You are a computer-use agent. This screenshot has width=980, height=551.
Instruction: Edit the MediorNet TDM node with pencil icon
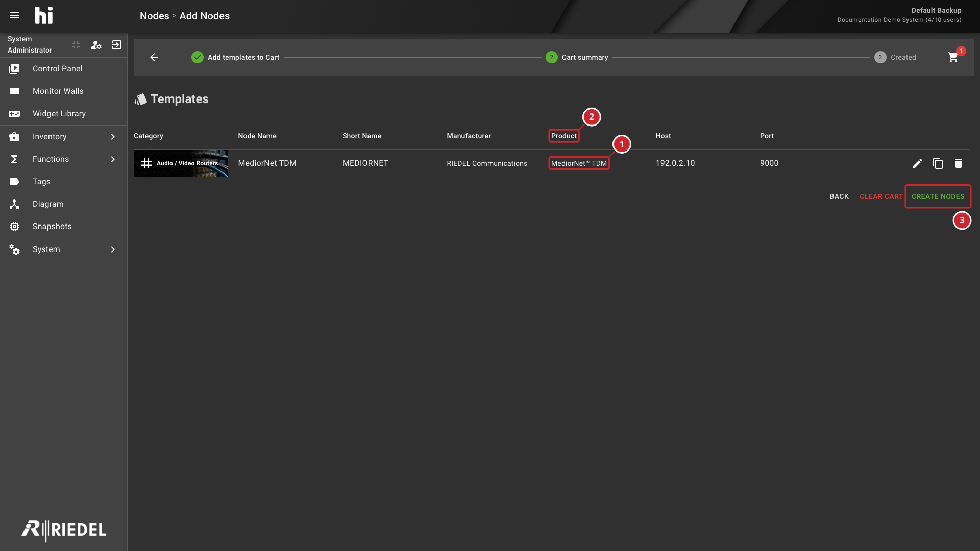(917, 163)
